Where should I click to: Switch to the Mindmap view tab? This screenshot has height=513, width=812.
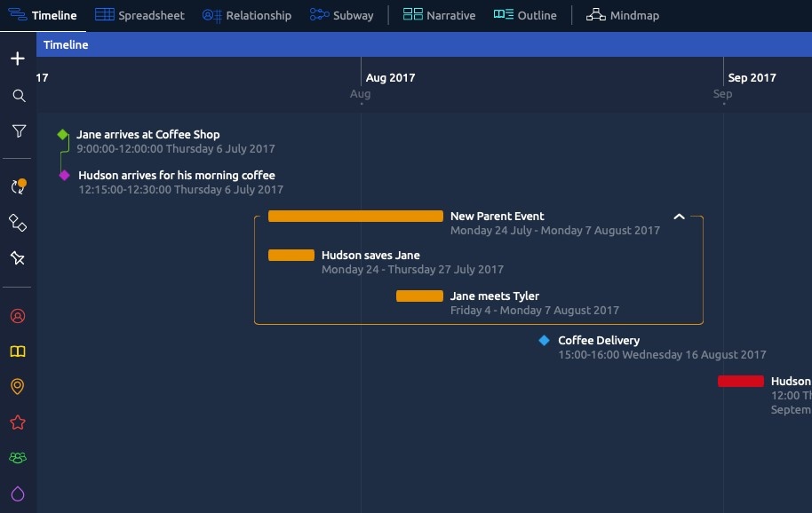[x=623, y=15]
